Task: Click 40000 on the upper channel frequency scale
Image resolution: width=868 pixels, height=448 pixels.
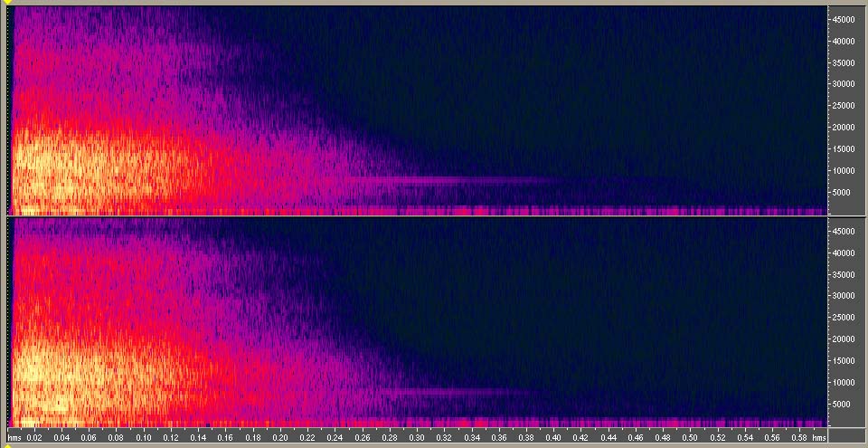Action: (x=844, y=42)
